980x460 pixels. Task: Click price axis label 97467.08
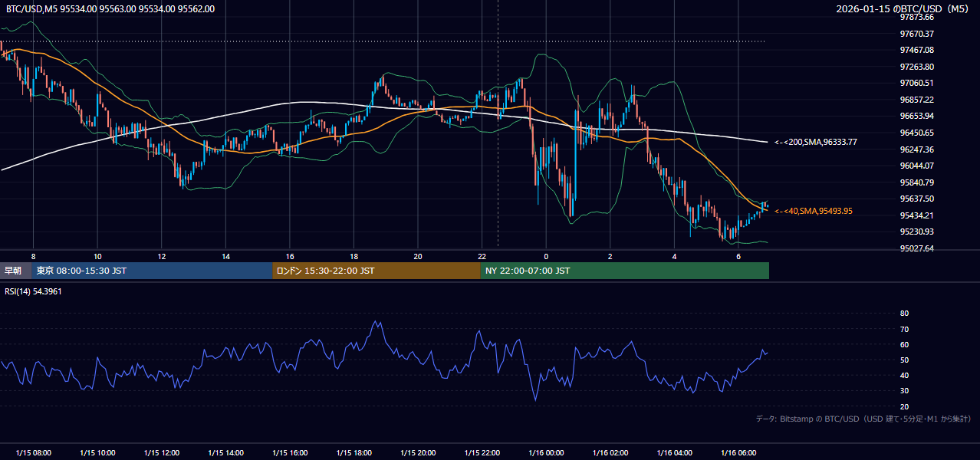click(916, 50)
